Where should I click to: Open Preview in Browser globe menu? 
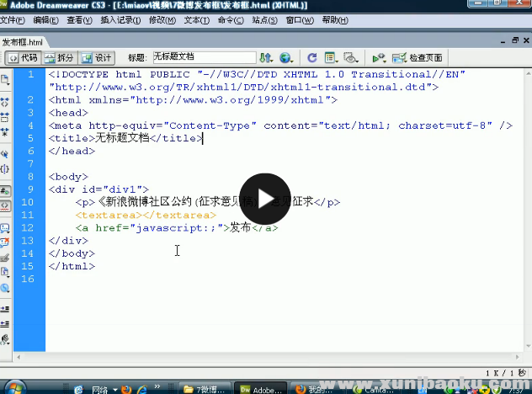[286, 58]
